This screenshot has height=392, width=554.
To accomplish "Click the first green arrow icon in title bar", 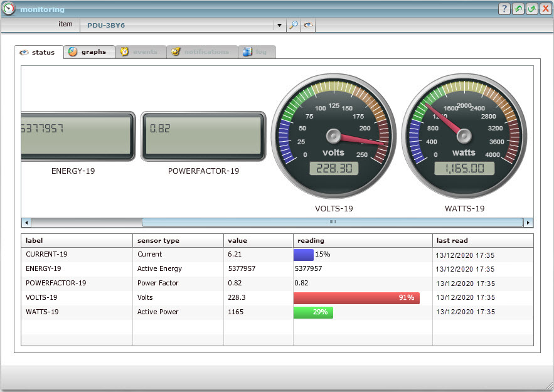I will click(x=518, y=9).
